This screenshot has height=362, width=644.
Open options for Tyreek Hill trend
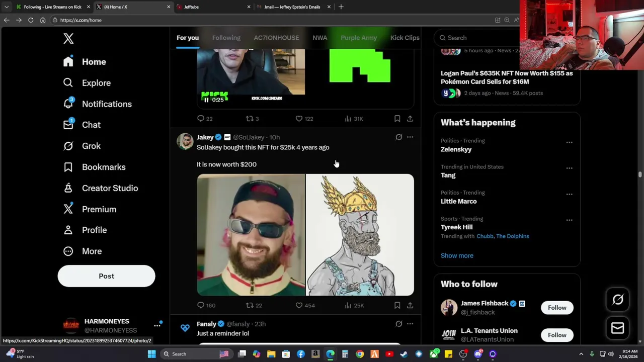[569, 220]
